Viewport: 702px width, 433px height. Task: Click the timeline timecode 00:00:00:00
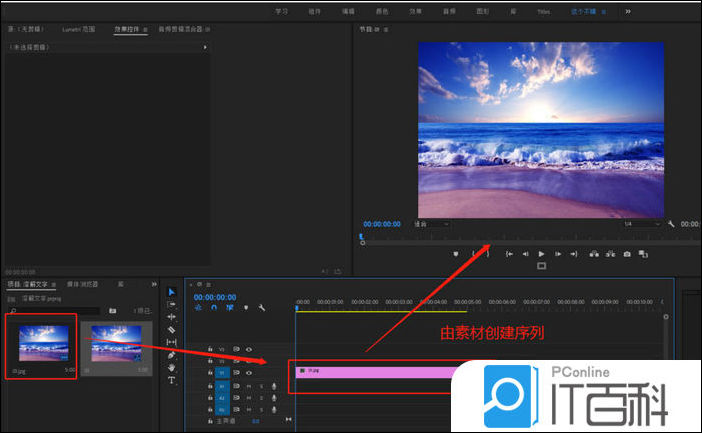[214, 297]
